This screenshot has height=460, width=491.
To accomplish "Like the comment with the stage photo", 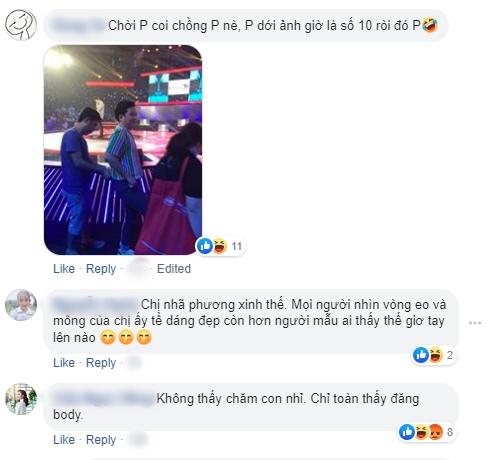I will point(64,269).
